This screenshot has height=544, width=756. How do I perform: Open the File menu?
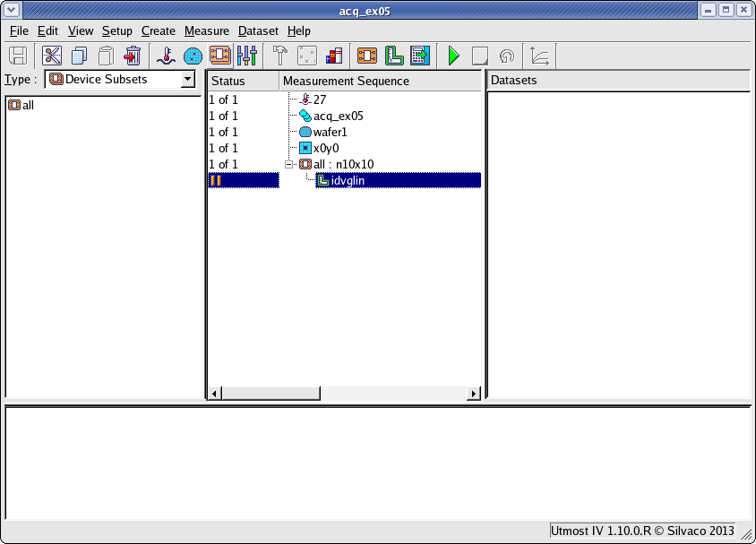pyautogui.click(x=20, y=30)
